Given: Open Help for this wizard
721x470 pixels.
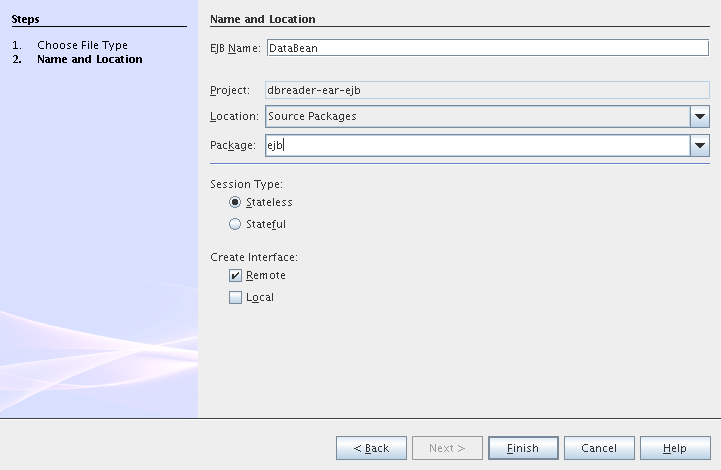Looking at the screenshot, I should 675,448.
